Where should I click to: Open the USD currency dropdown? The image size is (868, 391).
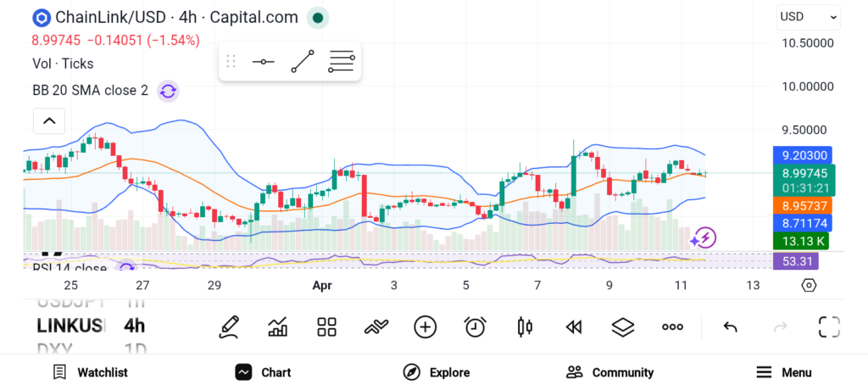click(x=808, y=16)
